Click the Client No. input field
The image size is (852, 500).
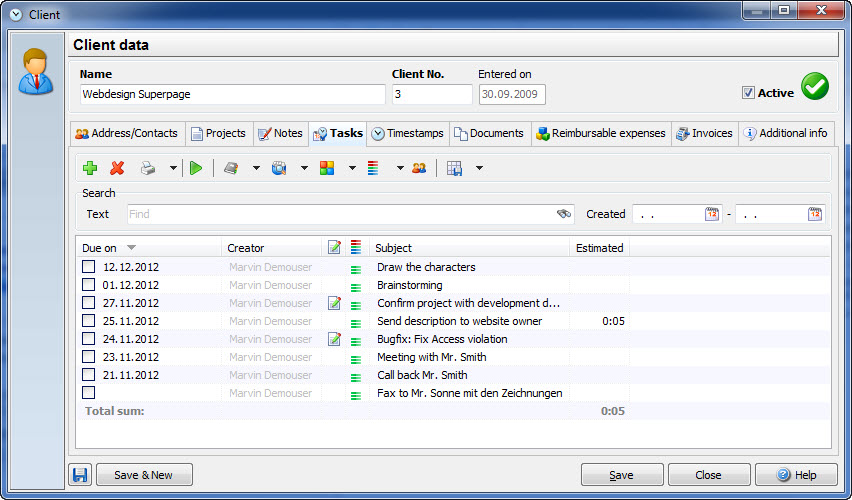pos(432,94)
